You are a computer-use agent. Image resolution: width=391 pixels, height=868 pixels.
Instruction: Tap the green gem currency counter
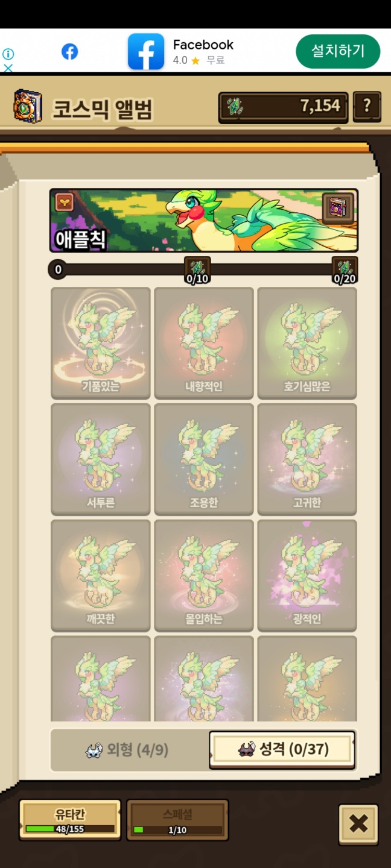point(283,107)
